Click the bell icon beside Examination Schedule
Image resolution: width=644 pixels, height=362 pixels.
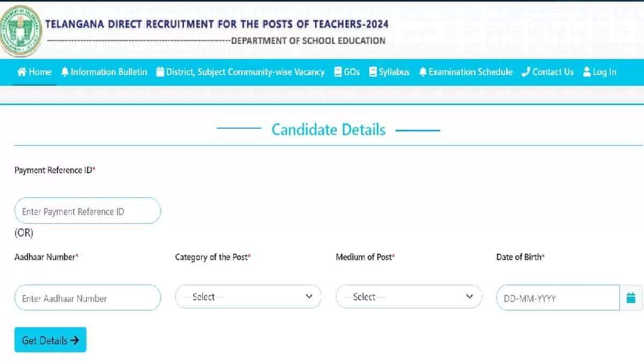pos(423,72)
